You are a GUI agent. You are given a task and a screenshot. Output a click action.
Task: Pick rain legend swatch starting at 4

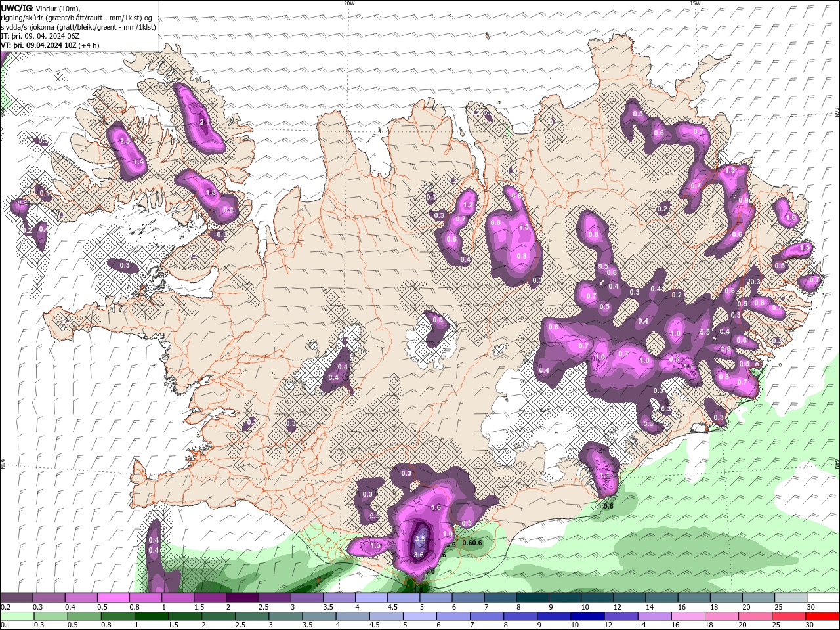(x=352, y=616)
